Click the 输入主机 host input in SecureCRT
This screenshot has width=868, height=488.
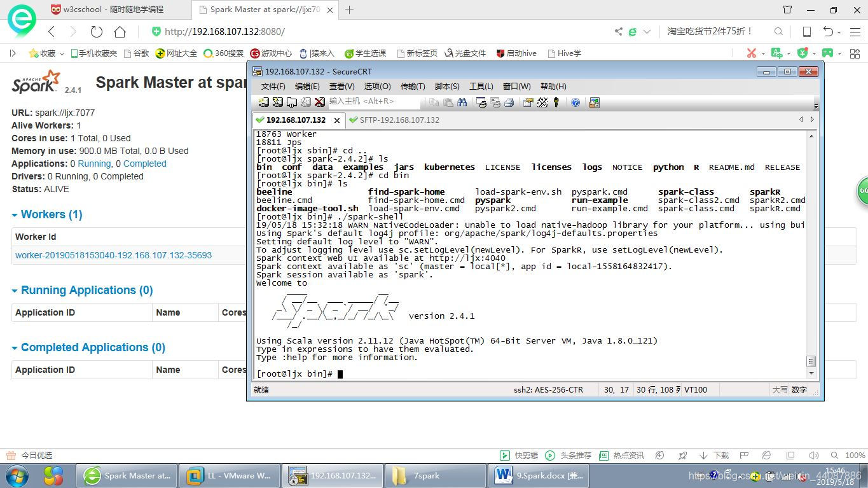374,102
